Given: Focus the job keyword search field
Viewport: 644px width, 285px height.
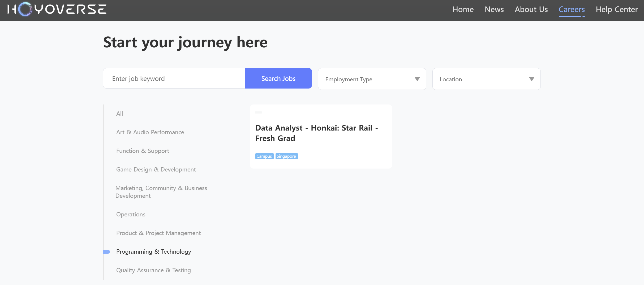Looking at the screenshot, I should click(x=174, y=78).
